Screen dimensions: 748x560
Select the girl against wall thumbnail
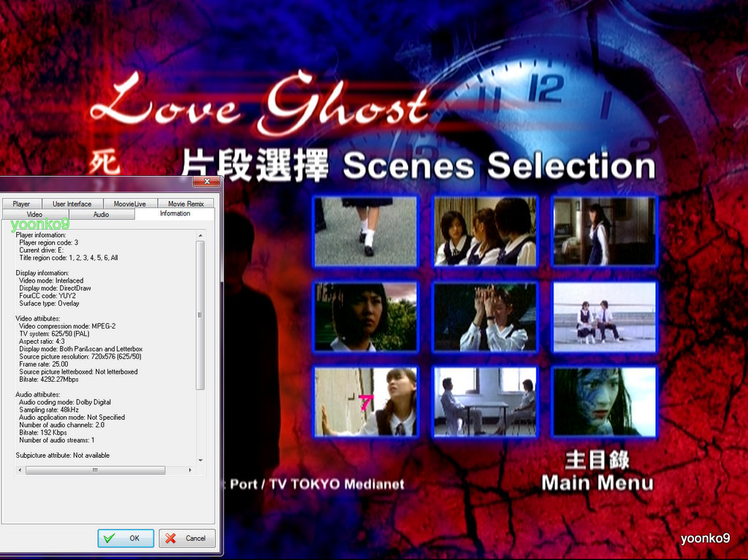point(365,402)
